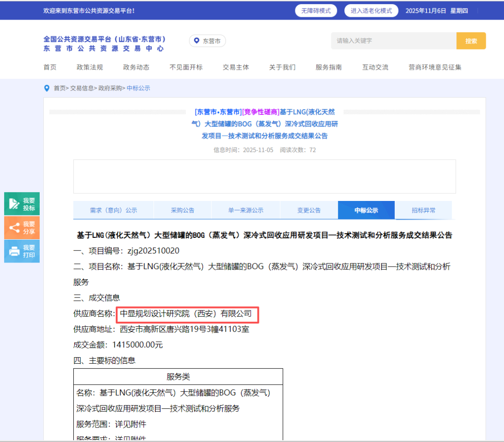This screenshot has height=442, width=504.
Task: Open the 政策法规 navigation menu
Action: pos(90,67)
